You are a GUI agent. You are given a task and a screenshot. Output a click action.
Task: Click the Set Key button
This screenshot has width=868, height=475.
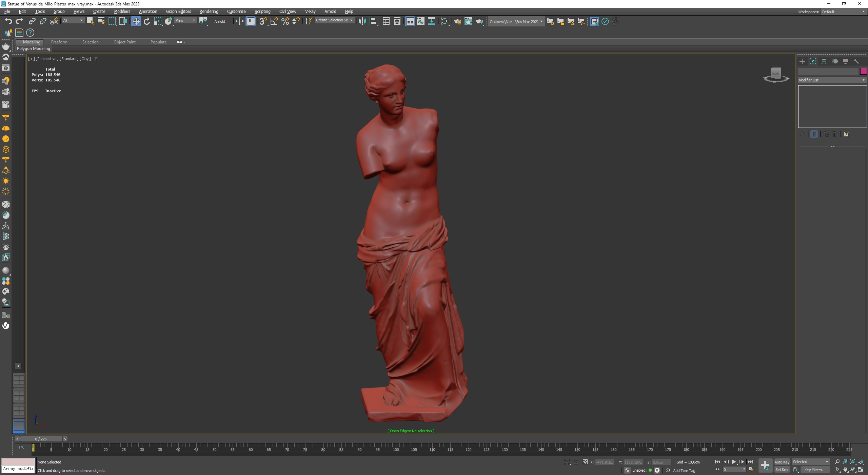click(782, 470)
